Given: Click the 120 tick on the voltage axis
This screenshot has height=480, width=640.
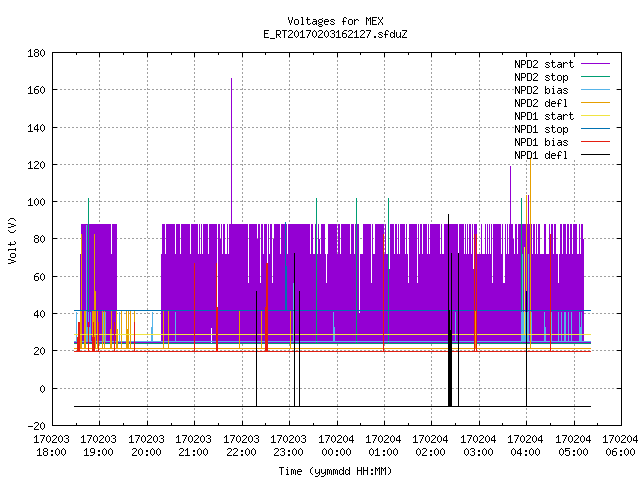Looking at the screenshot, I should pyautogui.click(x=36, y=165).
